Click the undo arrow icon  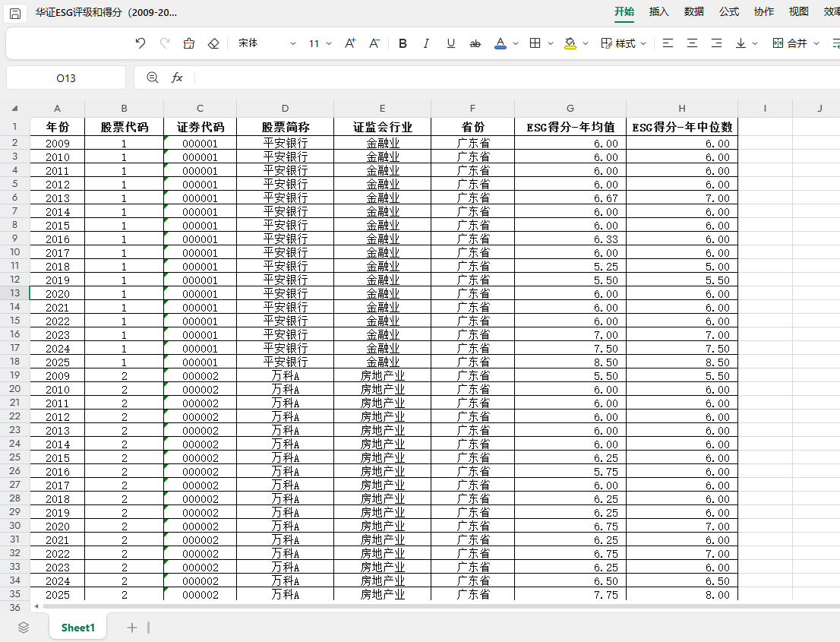[x=140, y=43]
